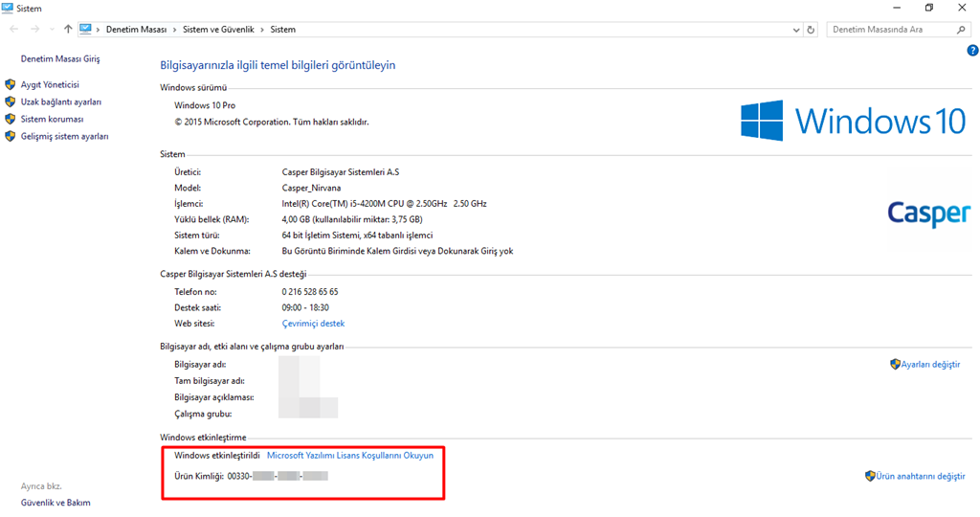Click the shield icon beside Uzak bağlantı ayarları
This screenshot has width=980, height=517.
click(x=10, y=101)
